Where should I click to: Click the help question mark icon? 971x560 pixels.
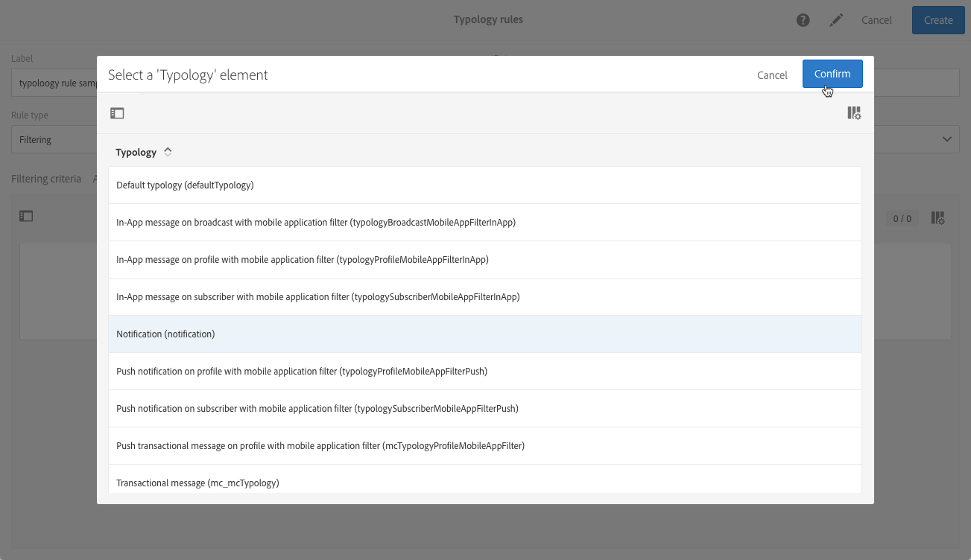(803, 20)
